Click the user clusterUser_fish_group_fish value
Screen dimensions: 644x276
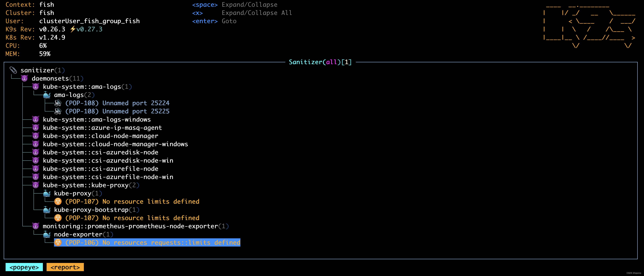coord(89,21)
